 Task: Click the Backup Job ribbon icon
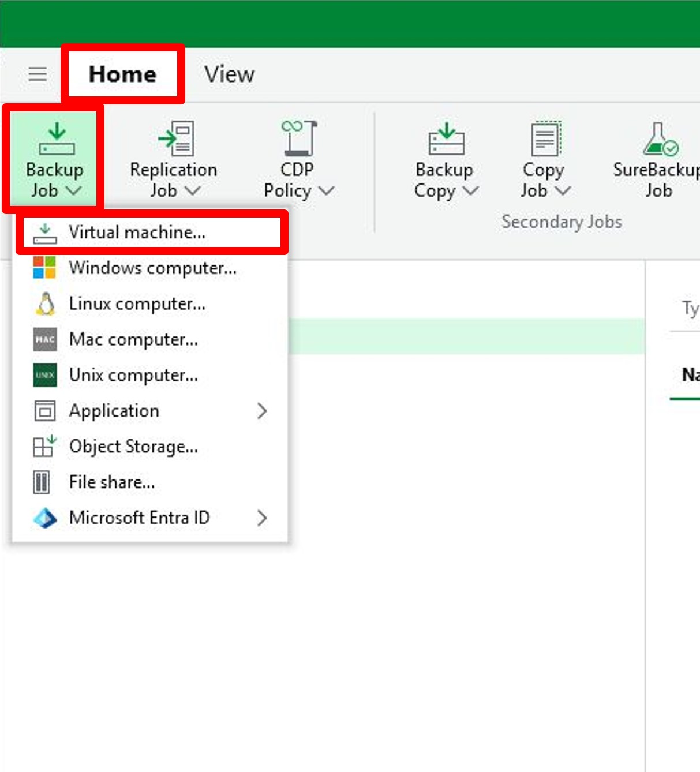click(x=57, y=138)
